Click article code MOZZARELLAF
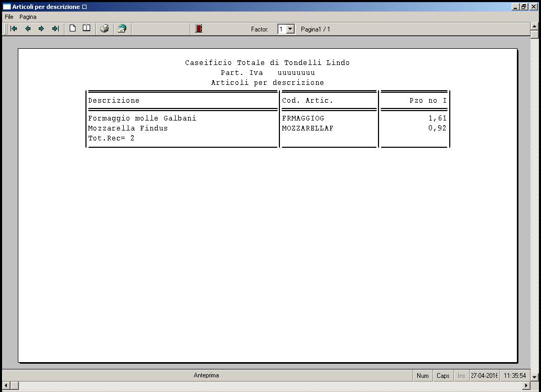Image resolution: width=541 pixels, height=392 pixels. pos(307,128)
